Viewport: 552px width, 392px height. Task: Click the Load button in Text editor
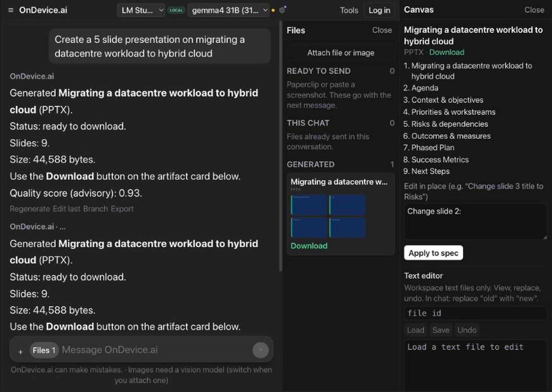click(x=415, y=330)
